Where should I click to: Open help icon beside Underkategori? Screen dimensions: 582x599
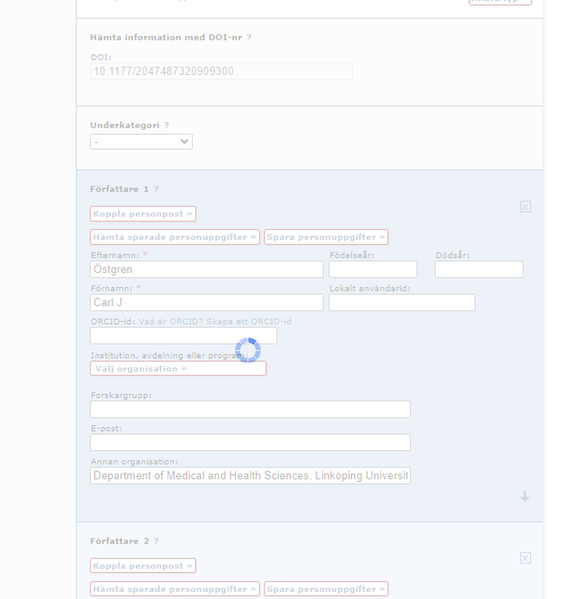tap(166, 125)
